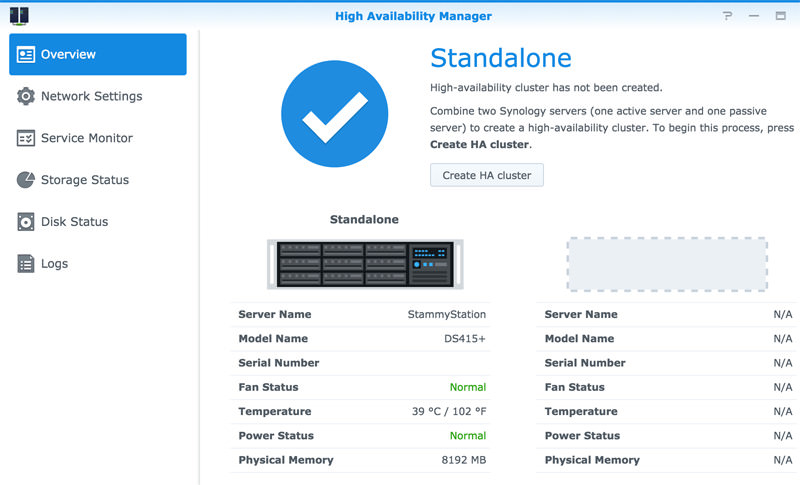Click 'High-availability cluster has not been created' text
The image size is (800, 485).
tap(546, 88)
